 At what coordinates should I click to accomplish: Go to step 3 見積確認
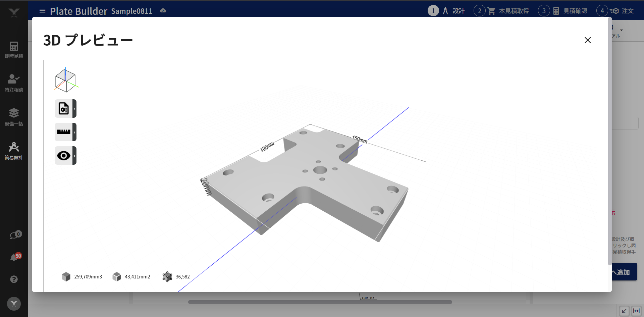click(563, 11)
